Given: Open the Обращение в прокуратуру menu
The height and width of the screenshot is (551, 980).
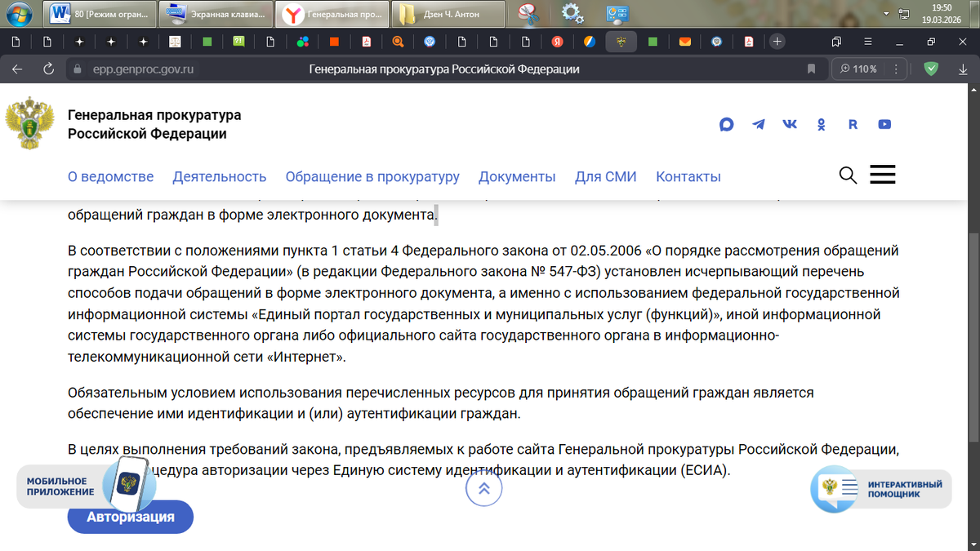Looking at the screenshot, I should pos(372,176).
